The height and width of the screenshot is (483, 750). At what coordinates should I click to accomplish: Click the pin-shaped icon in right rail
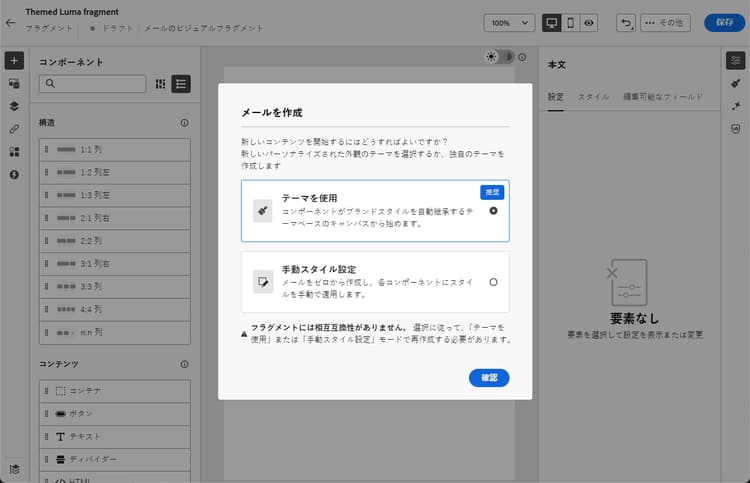tap(736, 106)
